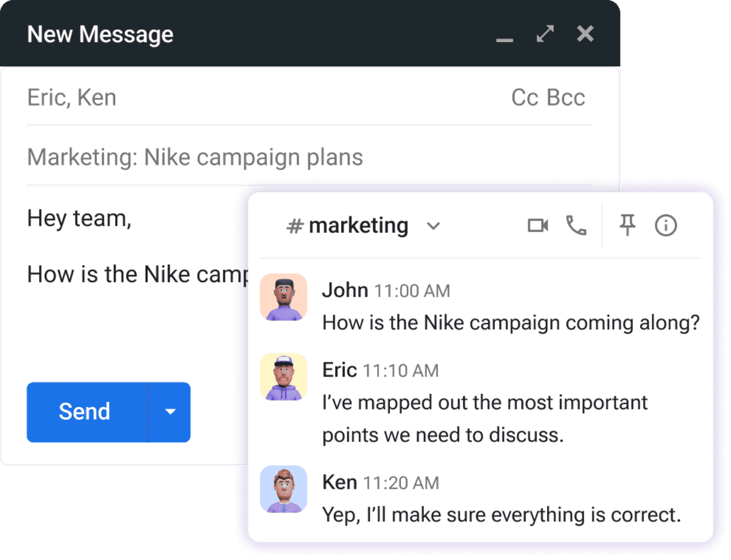Minimize the New Message compose window

tap(504, 39)
